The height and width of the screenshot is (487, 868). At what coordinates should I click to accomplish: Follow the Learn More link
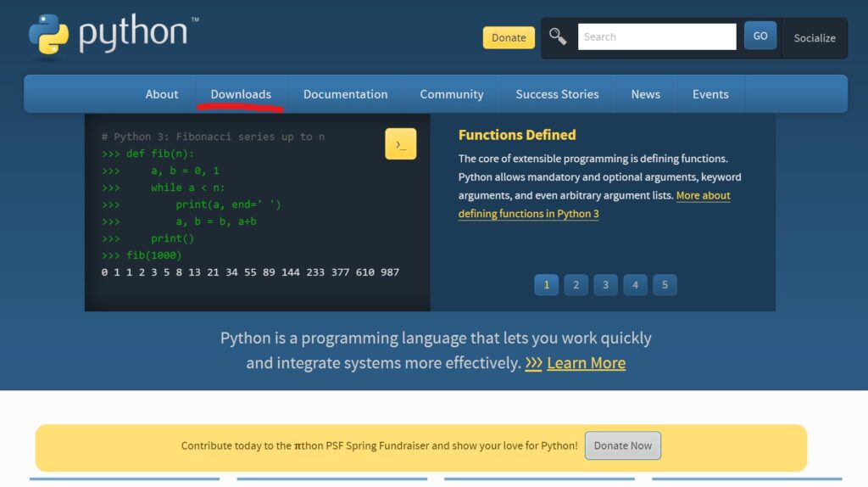coord(587,363)
